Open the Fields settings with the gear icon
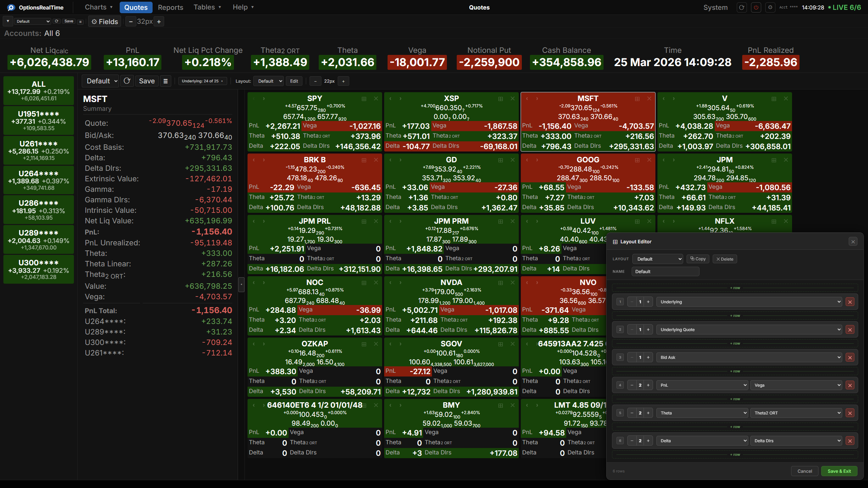 94,21
